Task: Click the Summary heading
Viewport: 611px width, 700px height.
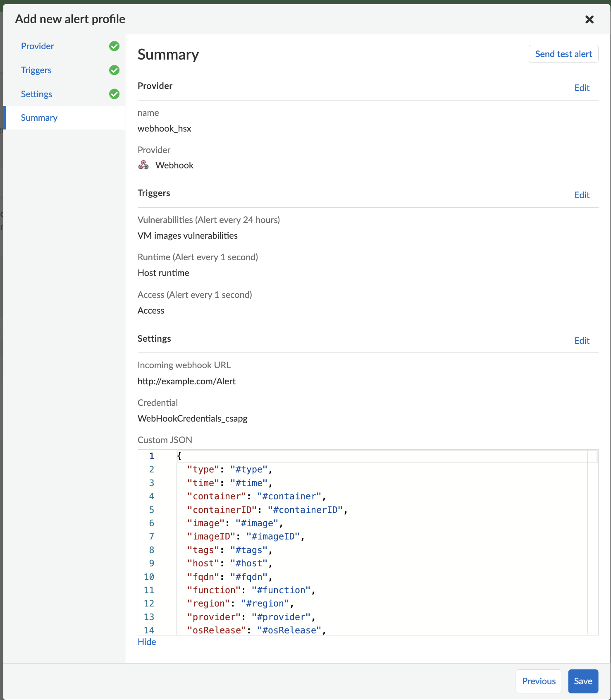Action: [168, 54]
